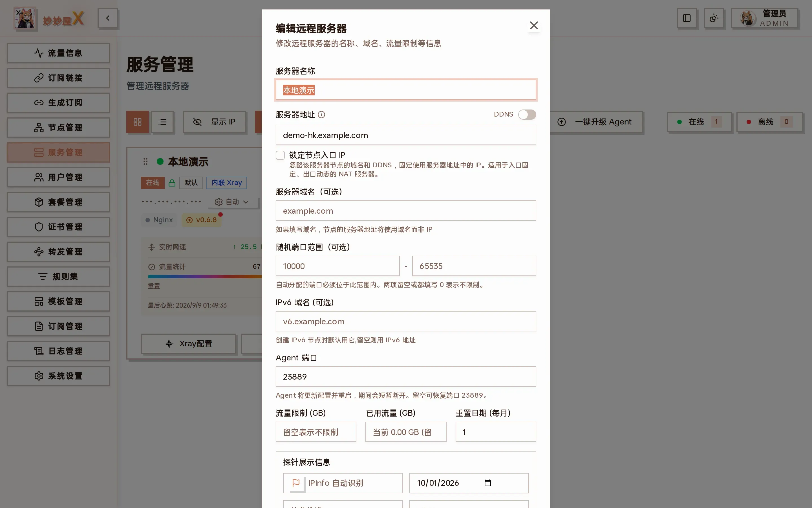Viewport: 812px width, 508px height.
Task: Click the 重置日期 field
Action: pos(496,432)
